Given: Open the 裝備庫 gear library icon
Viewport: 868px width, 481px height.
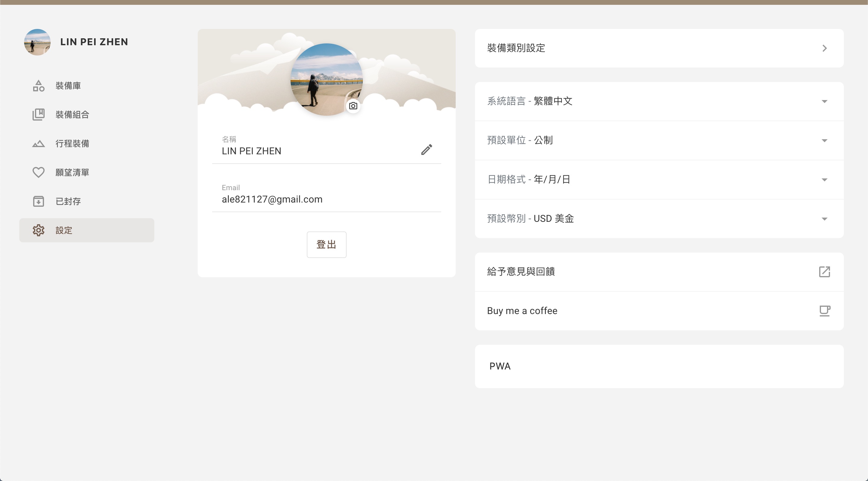Looking at the screenshot, I should click(38, 86).
